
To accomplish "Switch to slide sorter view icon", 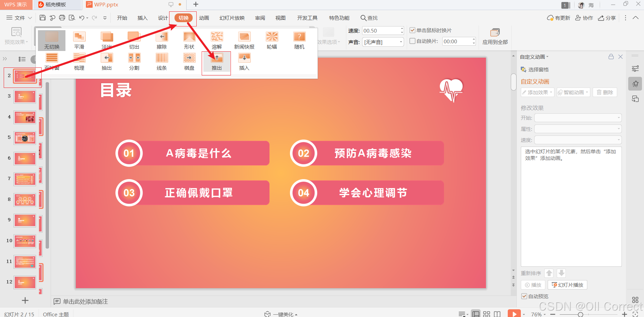I will point(487,314).
